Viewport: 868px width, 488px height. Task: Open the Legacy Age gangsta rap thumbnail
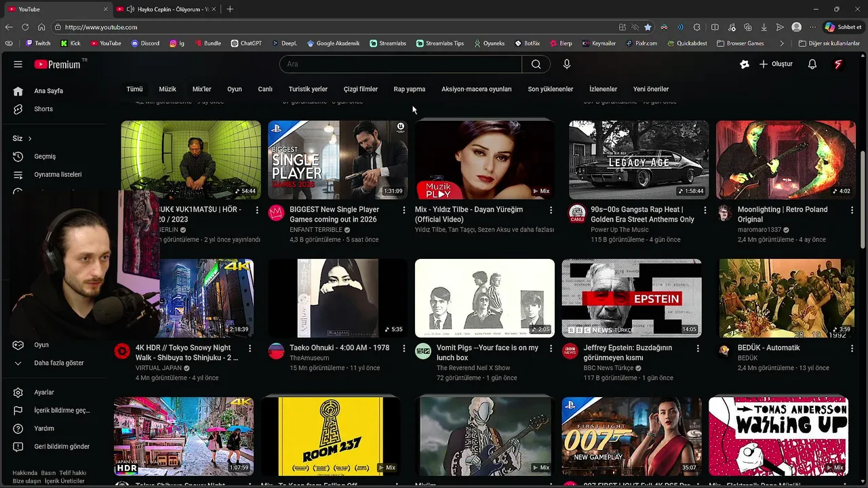(x=639, y=160)
